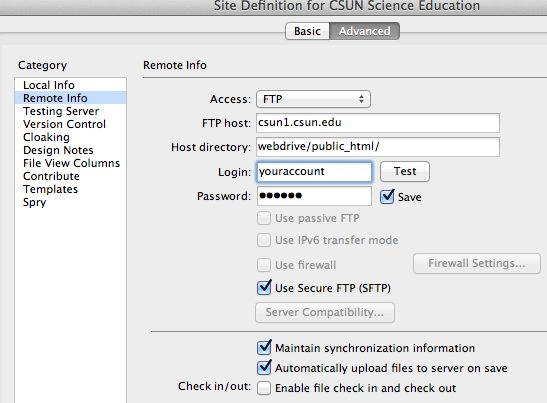Screen dimensions: 547x403
Task: Toggle Automatically upload files on save
Action: point(264,367)
